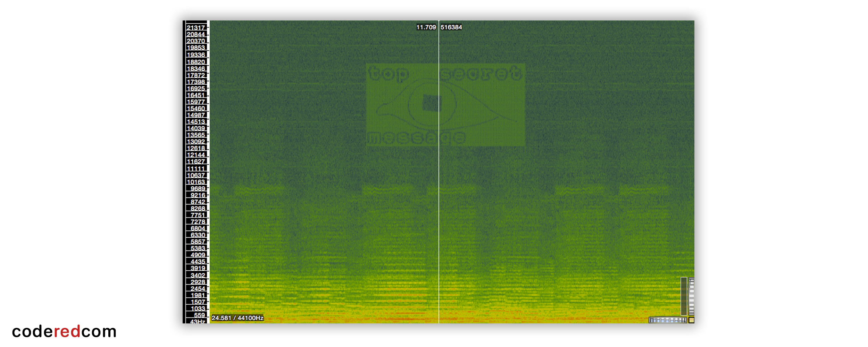Click the 5857 frequency scale label
The width and height of the screenshot is (868, 347).
tap(198, 242)
